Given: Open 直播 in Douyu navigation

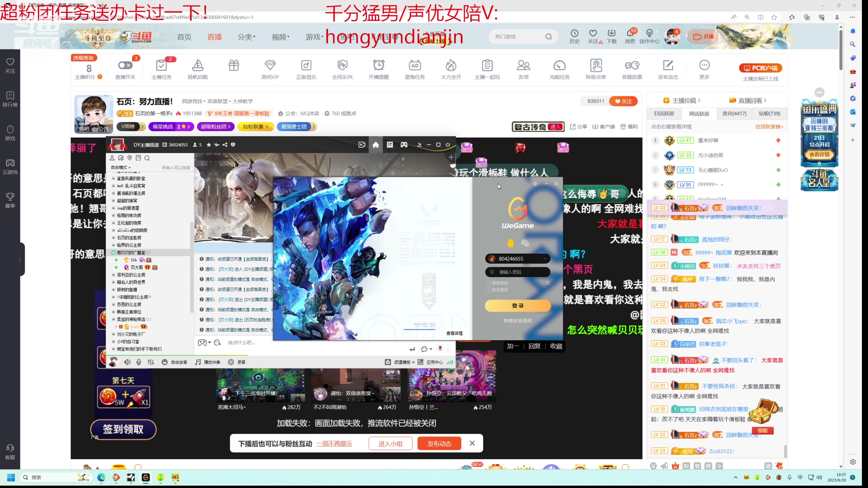Looking at the screenshot, I should pos(215,37).
